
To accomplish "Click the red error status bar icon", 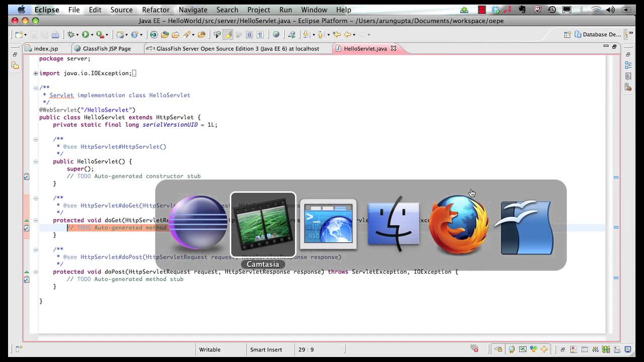I will point(474,349).
